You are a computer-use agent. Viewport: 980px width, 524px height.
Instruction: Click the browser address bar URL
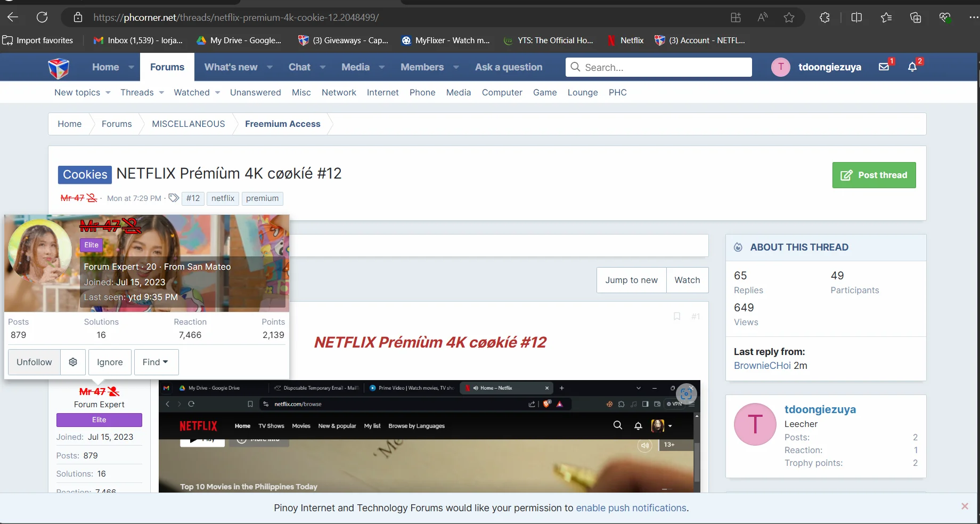pyautogui.click(x=236, y=18)
